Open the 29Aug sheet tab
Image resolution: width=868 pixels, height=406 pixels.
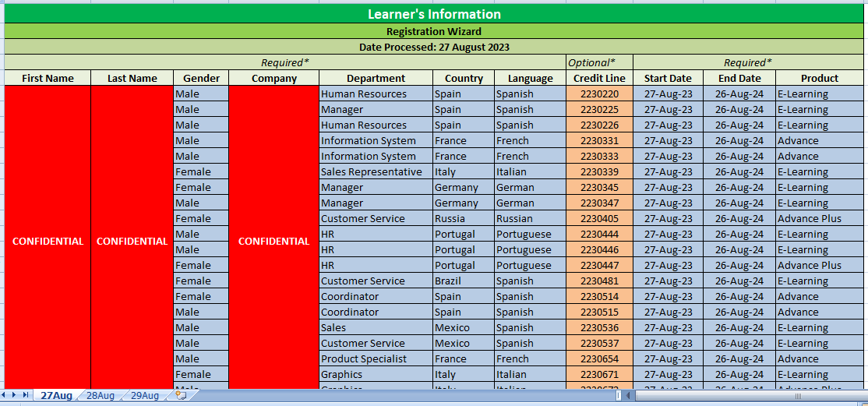(x=144, y=395)
